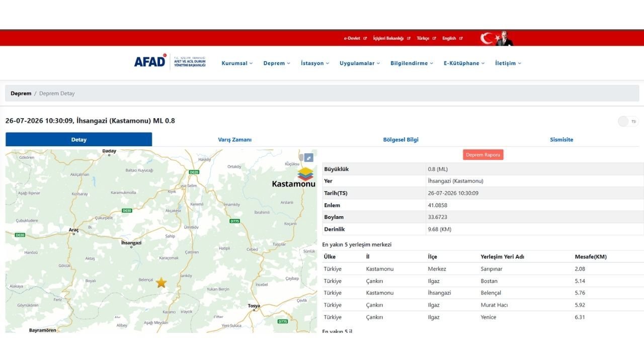Click distance value 6.31
Image resolution: width=644 pixels, height=362 pixels.
click(x=580, y=317)
